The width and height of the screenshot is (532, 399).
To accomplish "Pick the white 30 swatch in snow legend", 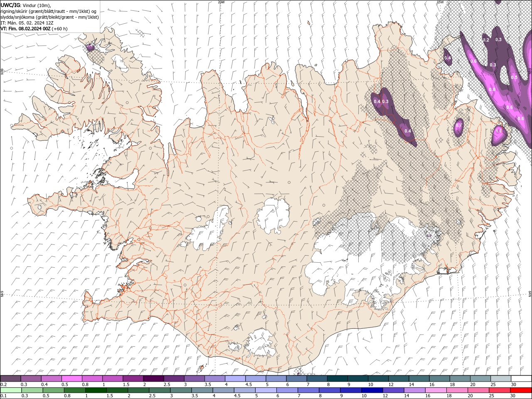I will click(521, 379).
